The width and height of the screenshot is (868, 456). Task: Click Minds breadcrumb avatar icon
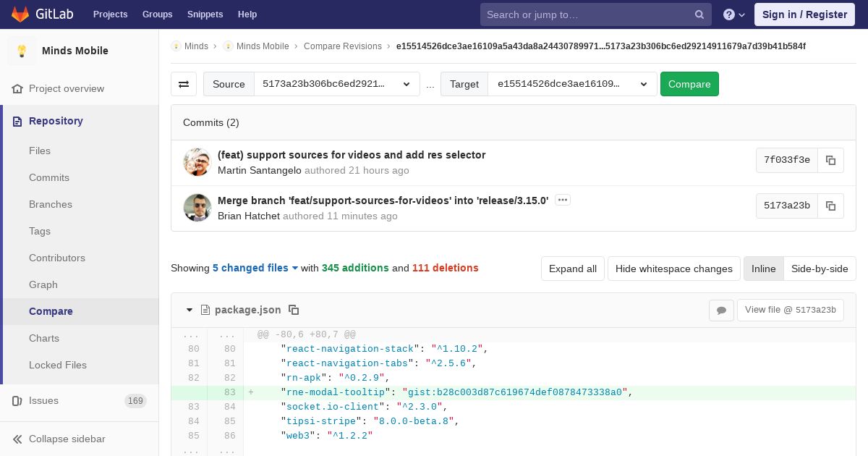[176, 46]
